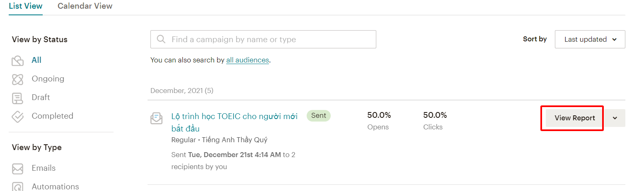
Task: Click the campaign email icon beside TOEIC title
Action: 156,119
